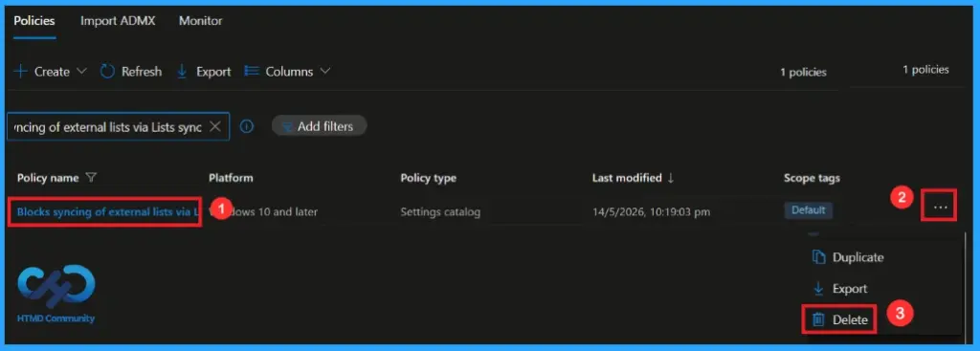Click the filter funnel icon on Add filters
The height and width of the screenshot is (351, 980).
click(288, 127)
